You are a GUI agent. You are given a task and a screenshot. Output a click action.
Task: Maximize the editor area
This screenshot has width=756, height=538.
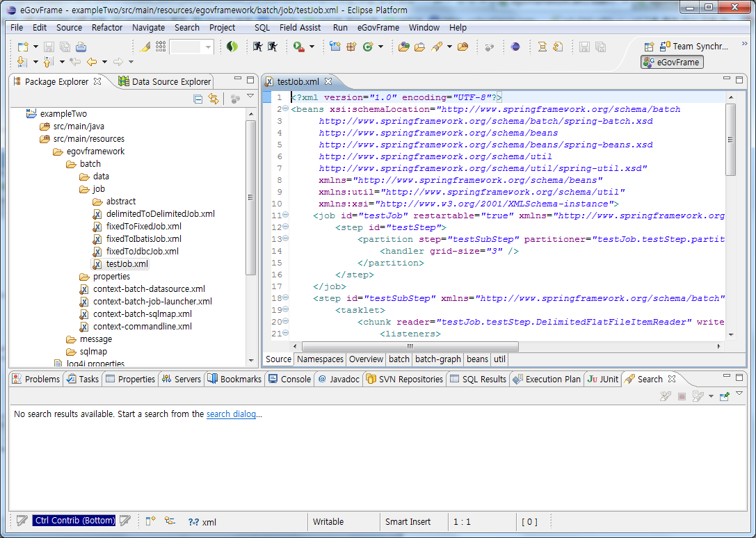coord(739,79)
